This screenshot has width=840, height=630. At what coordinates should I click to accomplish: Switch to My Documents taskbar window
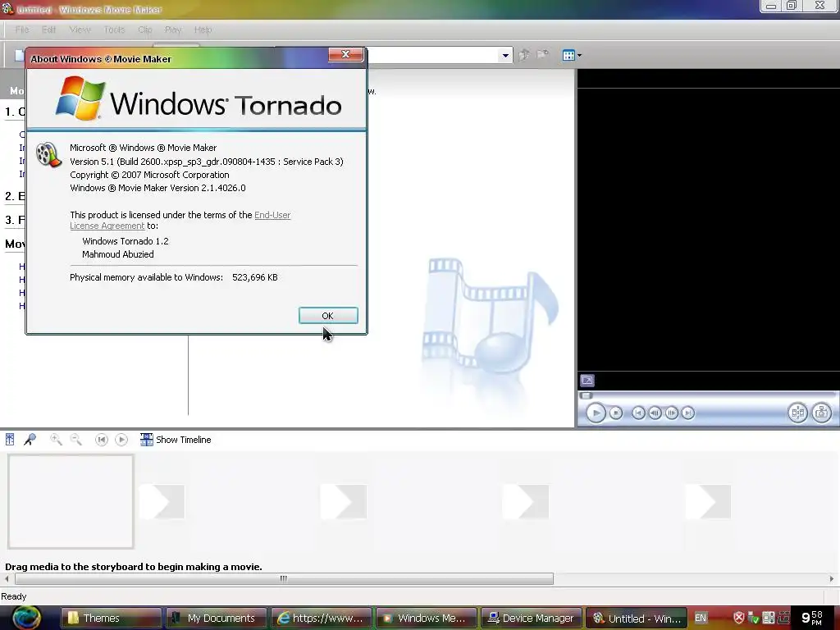(x=217, y=619)
